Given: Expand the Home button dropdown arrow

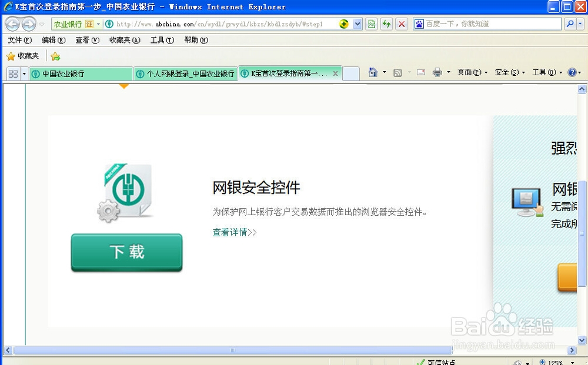Looking at the screenshot, I should (384, 72).
